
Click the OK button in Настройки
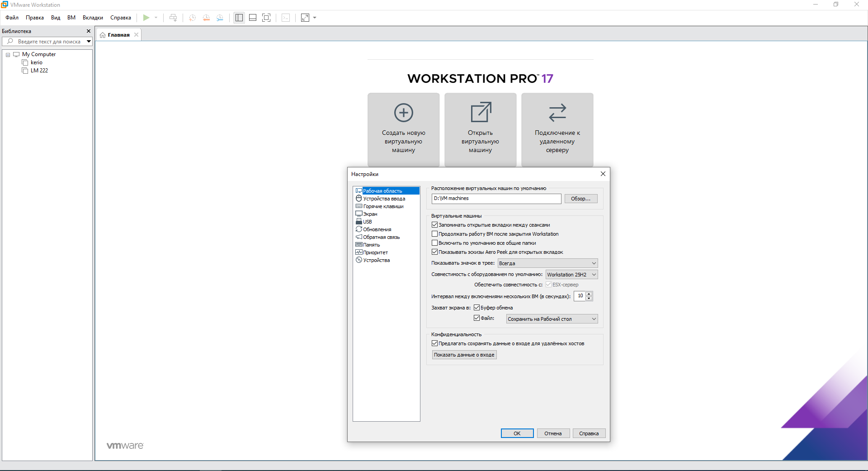point(517,433)
